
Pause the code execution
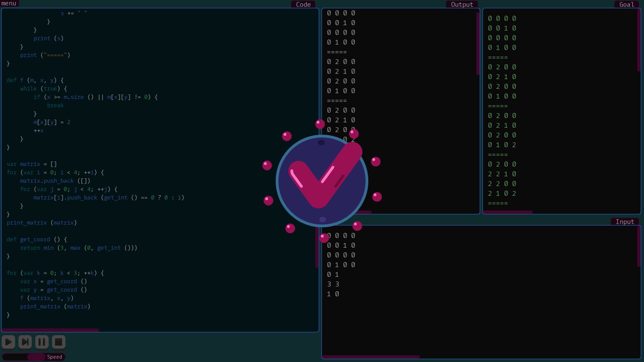[42, 342]
